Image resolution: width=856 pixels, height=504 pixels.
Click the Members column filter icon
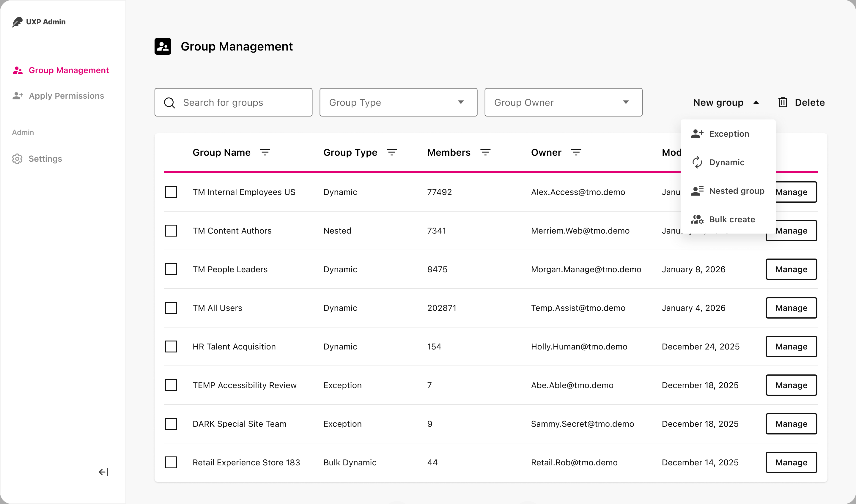485,152
